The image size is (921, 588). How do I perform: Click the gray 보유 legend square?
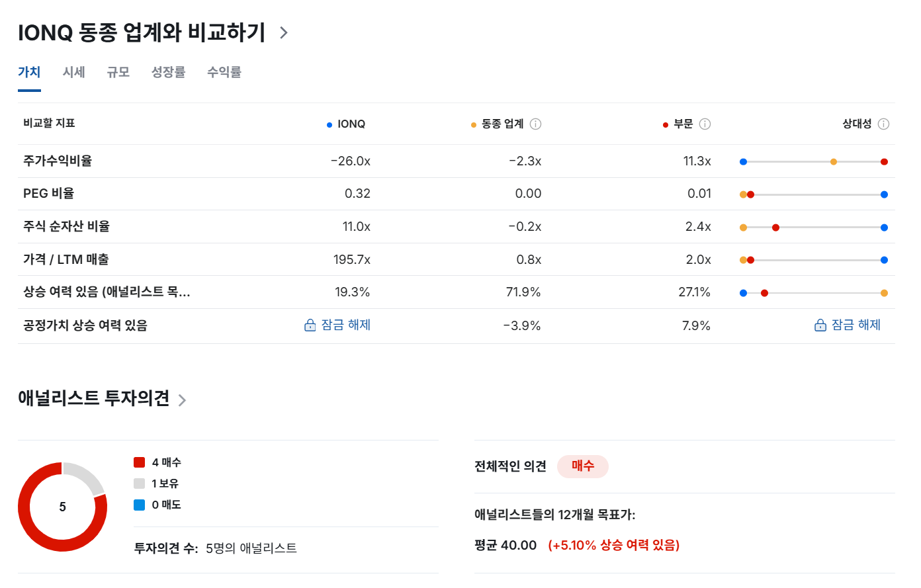pyautogui.click(x=139, y=483)
